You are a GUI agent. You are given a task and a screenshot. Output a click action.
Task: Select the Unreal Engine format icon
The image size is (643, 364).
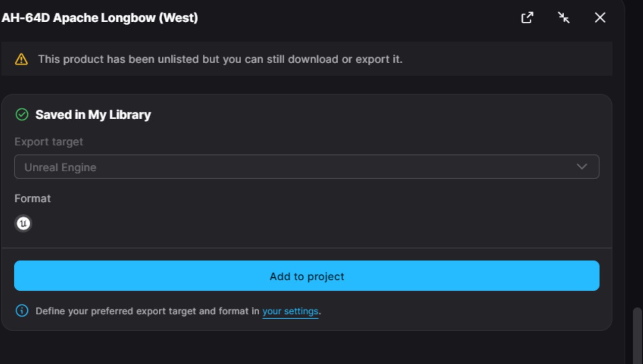pyautogui.click(x=23, y=223)
